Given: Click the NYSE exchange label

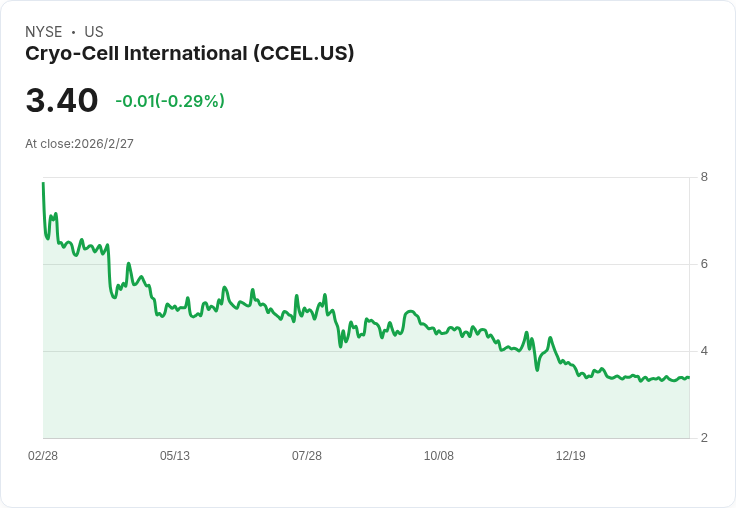Looking at the screenshot, I should click(44, 32).
